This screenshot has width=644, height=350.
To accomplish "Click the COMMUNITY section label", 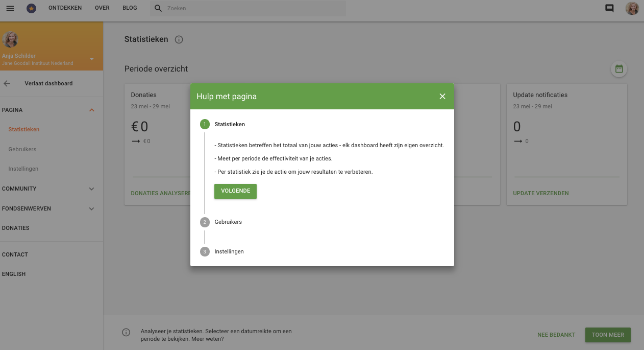I will point(19,189).
